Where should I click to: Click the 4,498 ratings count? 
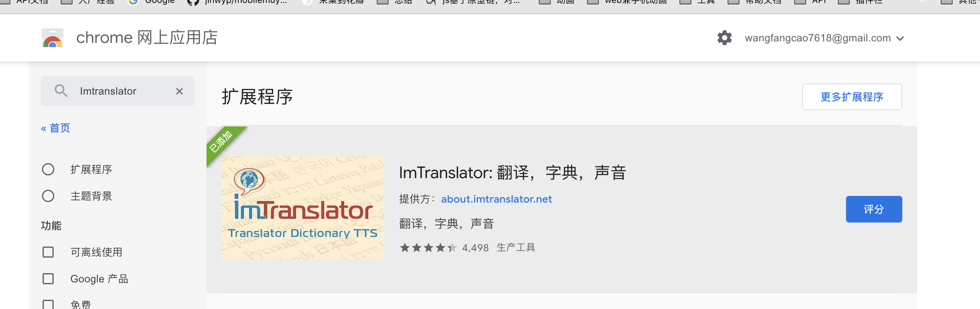click(475, 248)
